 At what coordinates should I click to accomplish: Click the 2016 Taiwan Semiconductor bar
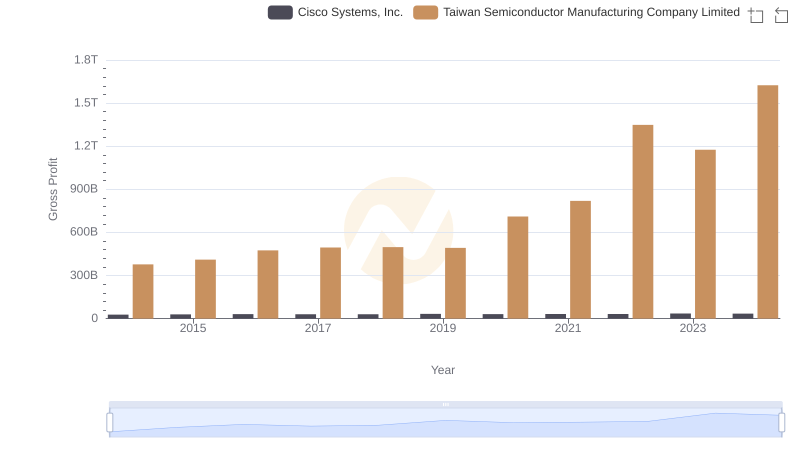tap(268, 285)
